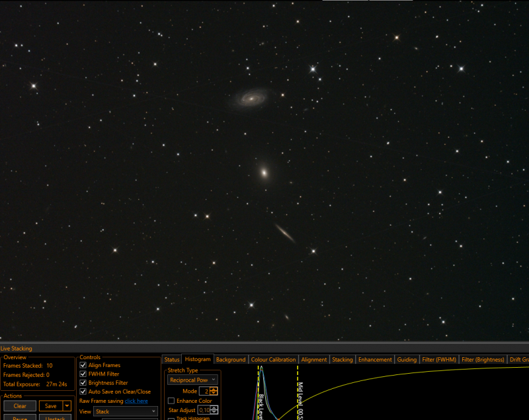Follow the Raw Frame saving 'click here' link

(x=136, y=401)
